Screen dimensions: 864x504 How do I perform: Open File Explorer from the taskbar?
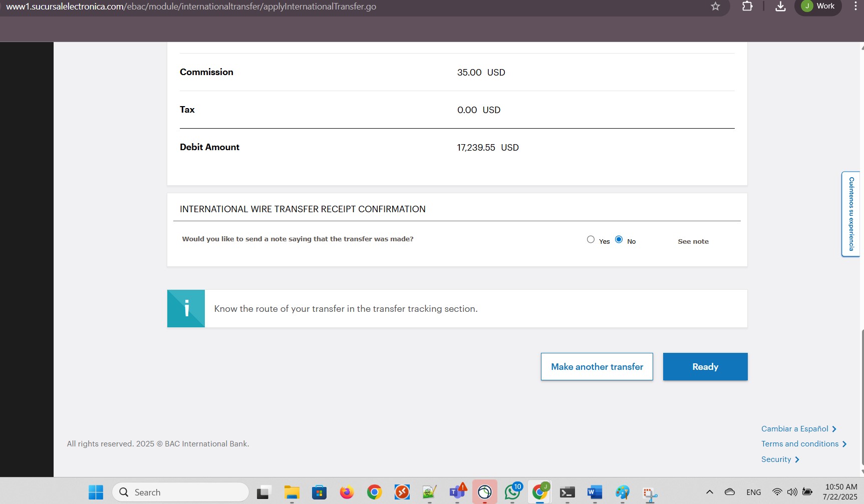(292, 492)
